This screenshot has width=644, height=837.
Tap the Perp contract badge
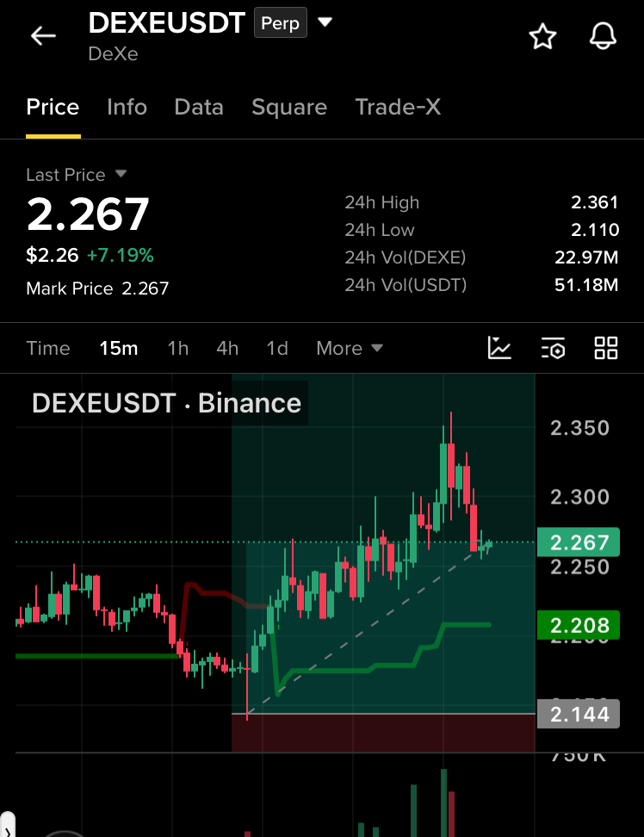(x=281, y=23)
